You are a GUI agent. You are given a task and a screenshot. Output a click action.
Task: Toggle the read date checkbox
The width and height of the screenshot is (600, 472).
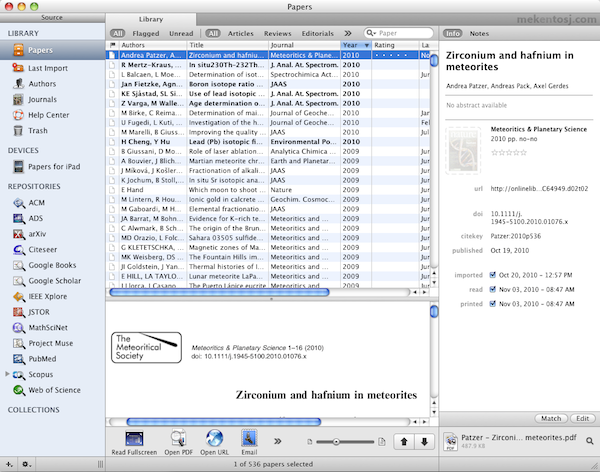(x=493, y=289)
